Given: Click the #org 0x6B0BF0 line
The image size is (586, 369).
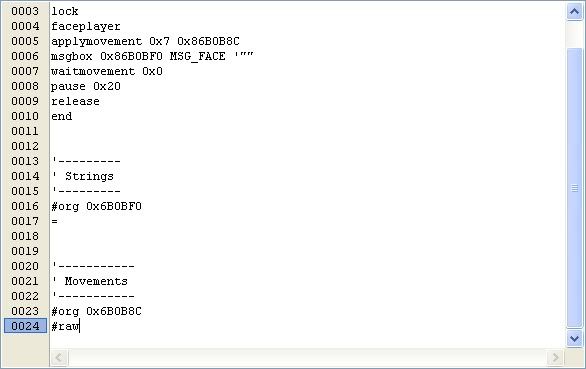Looking at the screenshot, I should pyautogui.click(x=96, y=206).
